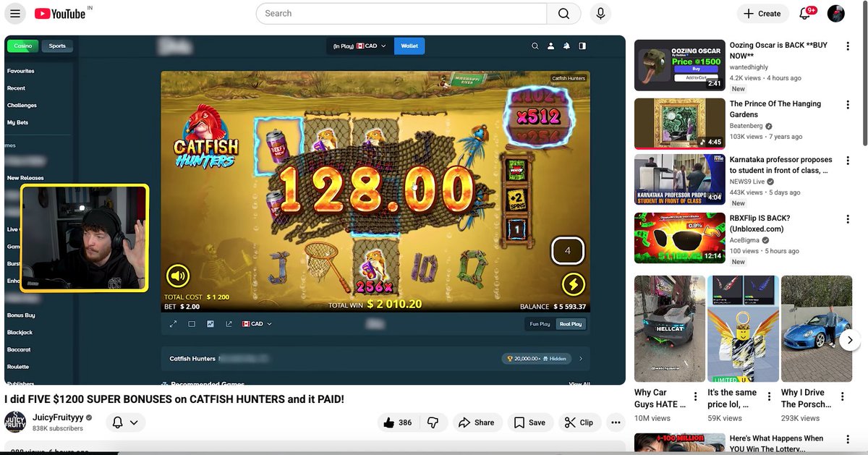
Task: Click the spins remaining counter 4
Action: [x=568, y=251]
